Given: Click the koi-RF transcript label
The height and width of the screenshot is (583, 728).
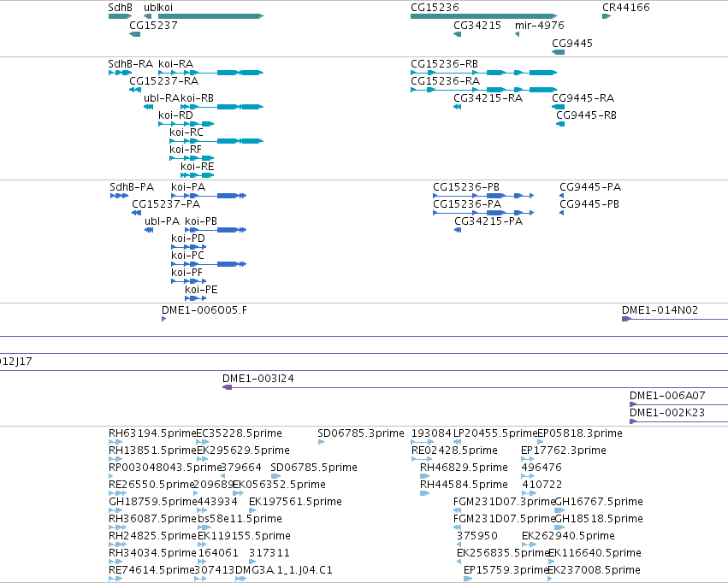Looking at the screenshot, I should [186, 150].
